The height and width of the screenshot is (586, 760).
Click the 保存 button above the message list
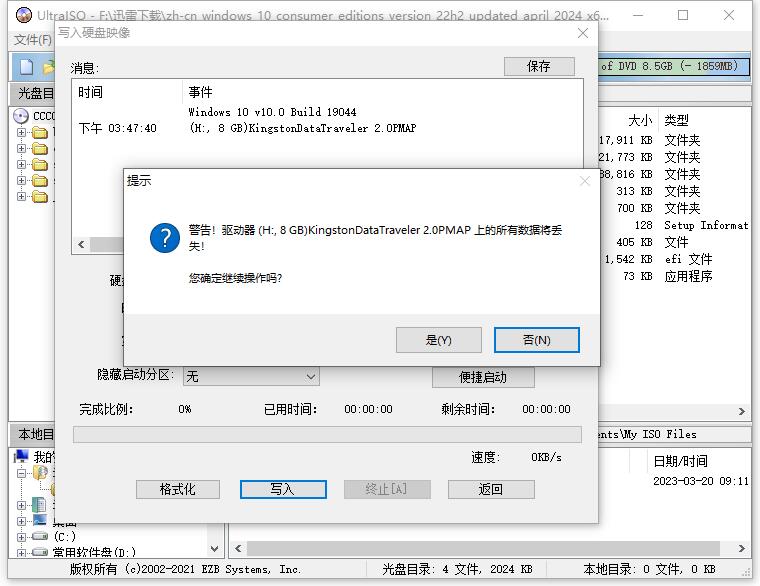pos(539,66)
